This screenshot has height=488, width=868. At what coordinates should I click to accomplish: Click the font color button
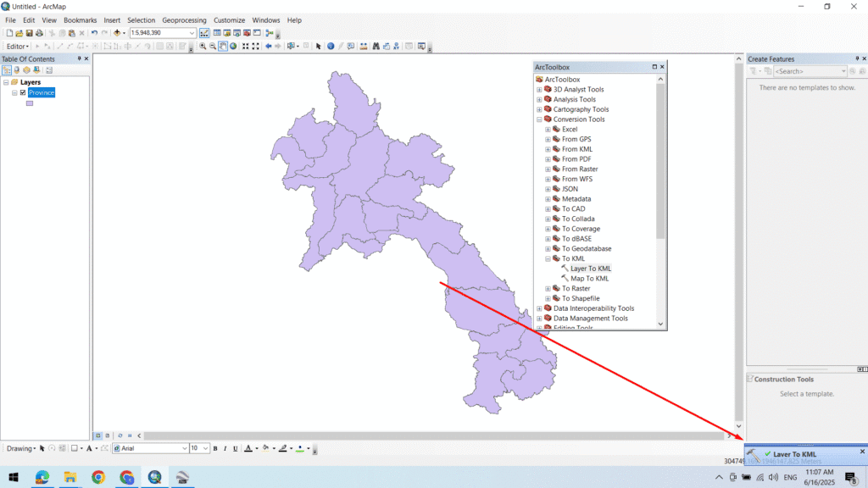point(248,449)
